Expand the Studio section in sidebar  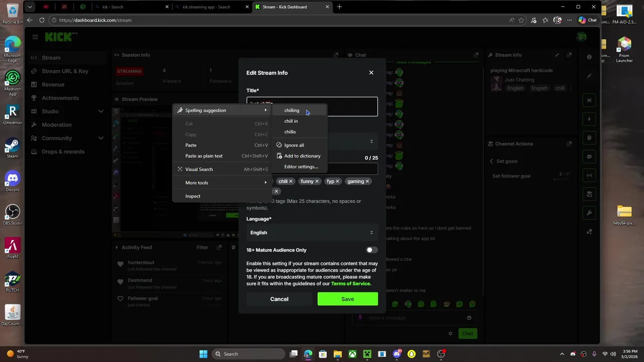[x=101, y=111]
